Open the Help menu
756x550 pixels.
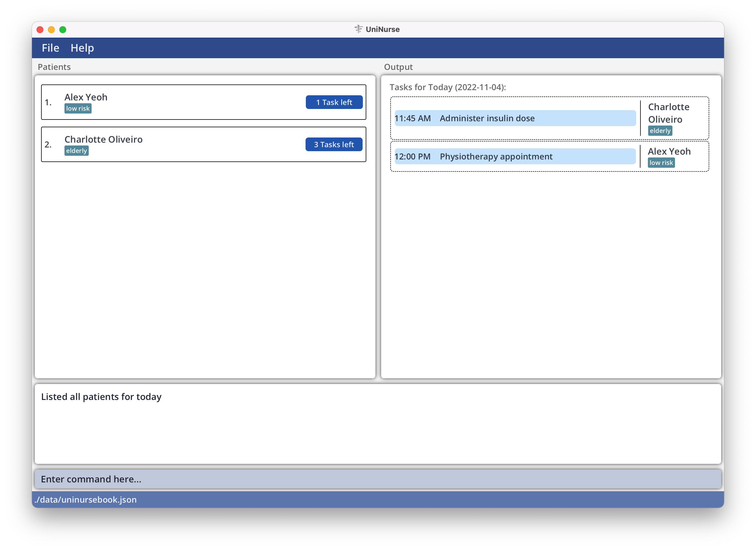(82, 48)
